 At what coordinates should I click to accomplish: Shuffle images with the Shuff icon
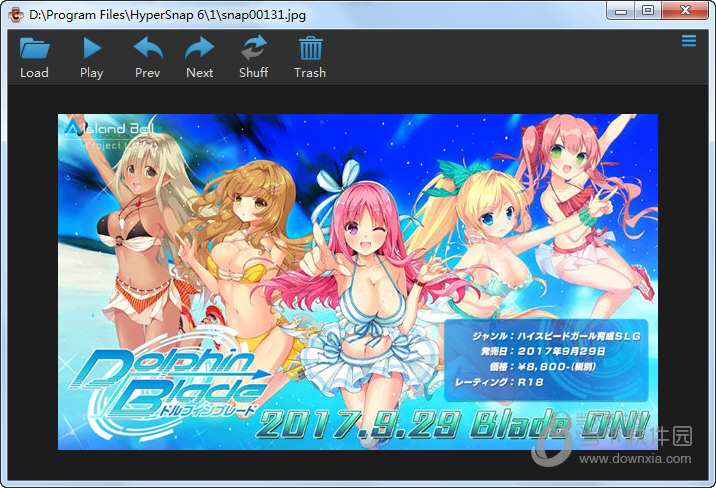pos(254,47)
